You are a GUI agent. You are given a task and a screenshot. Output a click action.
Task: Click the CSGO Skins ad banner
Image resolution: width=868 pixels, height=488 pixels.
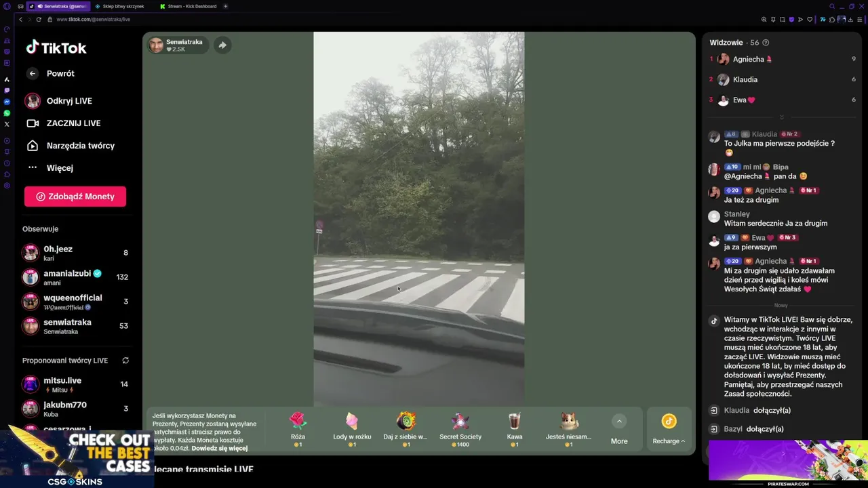77,457
